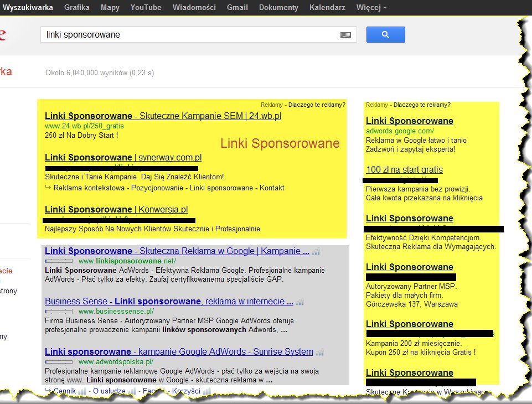The height and width of the screenshot is (404, 532).
Task: Open the Business Sense search result title
Action: coord(169,301)
